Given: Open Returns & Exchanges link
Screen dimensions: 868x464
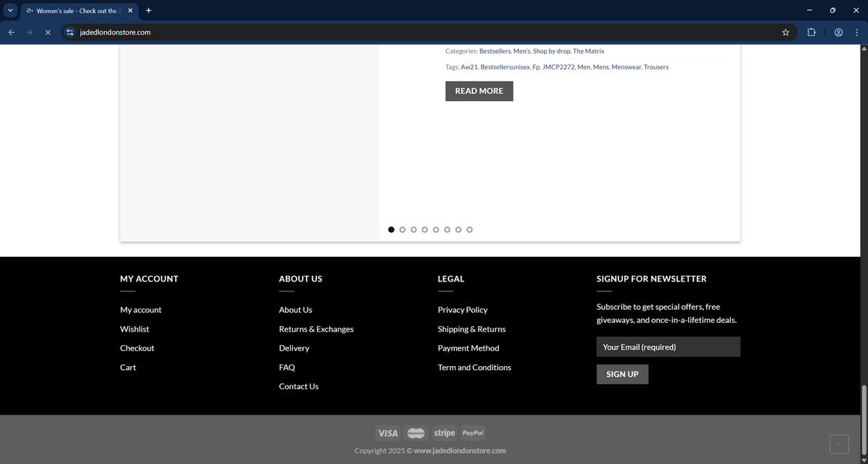Looking at the screenshot, I should (x=316, y=329).
